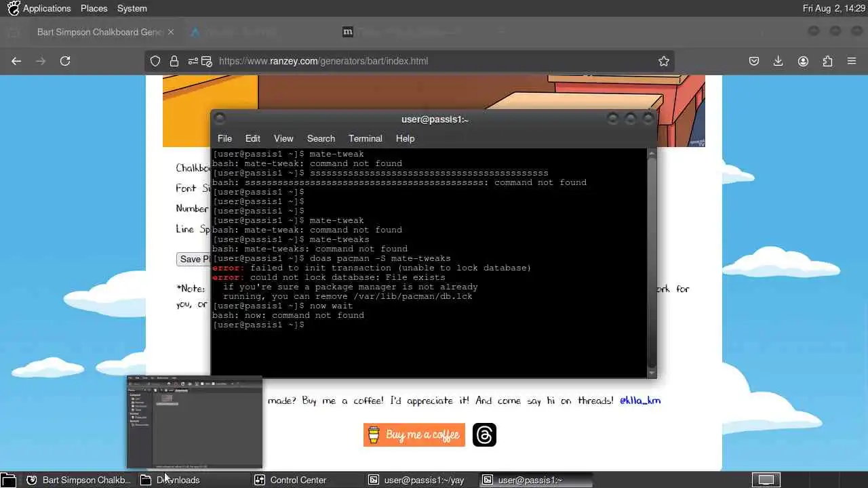Open the System menu in top panel

pyautogui.click(x=132, y=8)
